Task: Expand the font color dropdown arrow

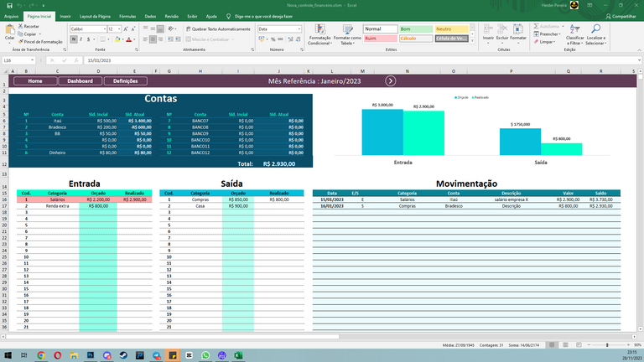Action: pyautogui.click(x=134, y=40)
